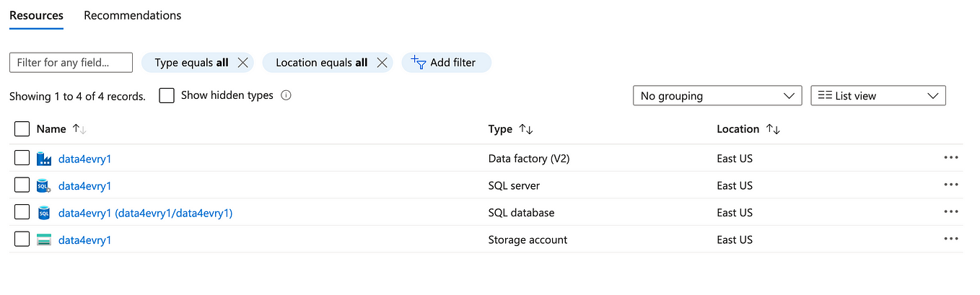Click the SQL server resource icon
Image resolution: width=980 pixels, height=295 pixels.
pyautogui.click(x=44, y=186)
